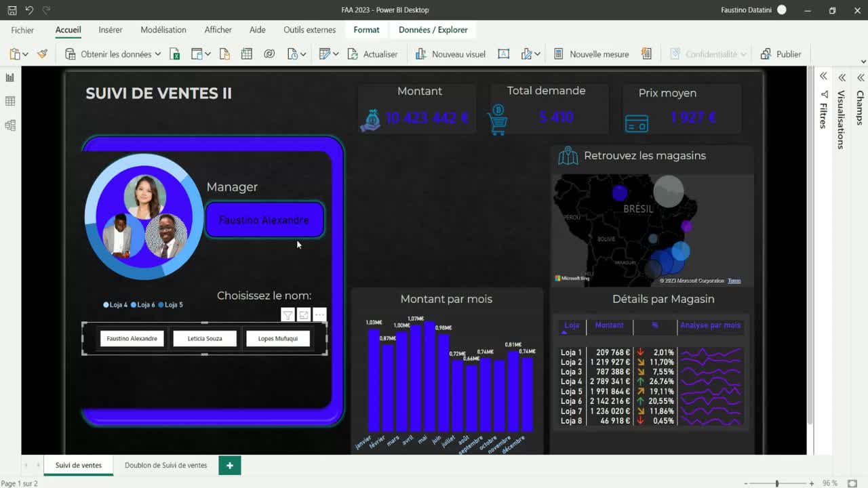Image resolution: width=868 pixels, height=488 pixels.
Task: Open slicer's more options ellipsis
Action: click(319, 315)
